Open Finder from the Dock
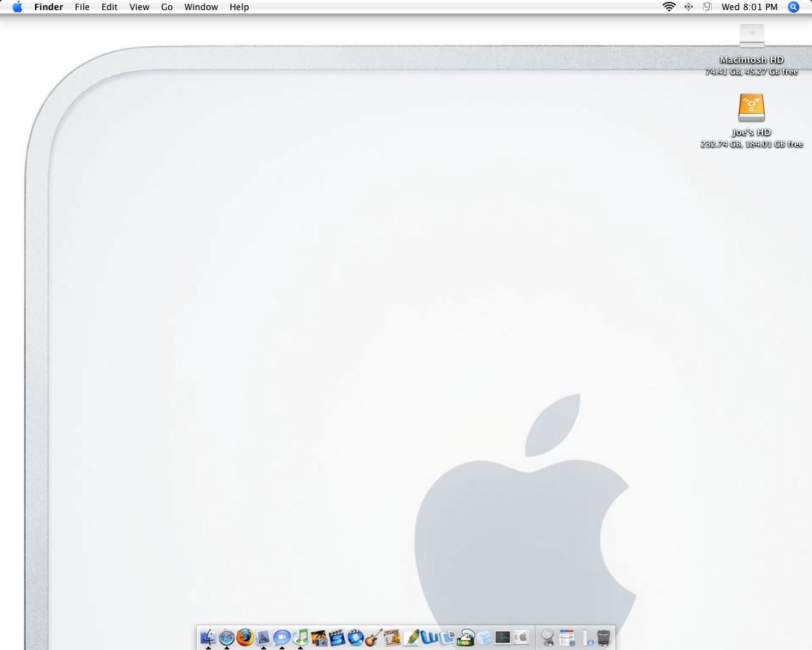The height and width of the screenshot is (650, 812). tap(209, 637)
